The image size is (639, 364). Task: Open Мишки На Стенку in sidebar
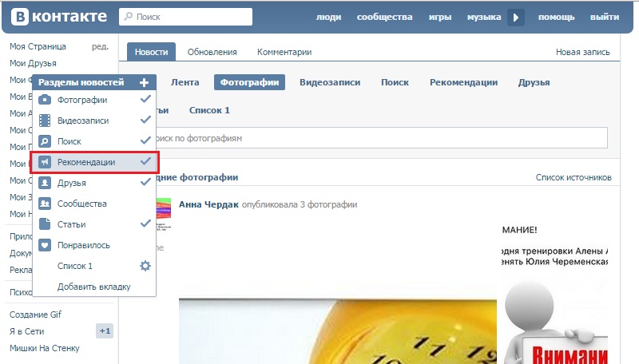point(45,348)
